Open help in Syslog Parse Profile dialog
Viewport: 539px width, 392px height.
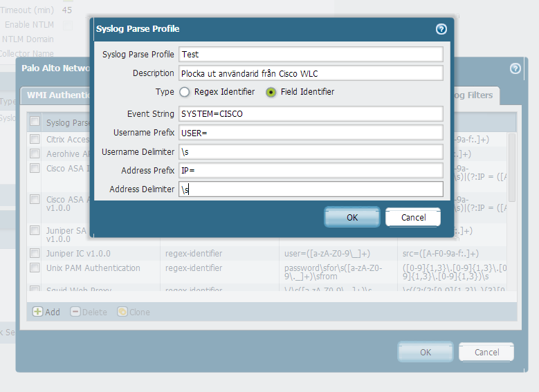(441, 29)
